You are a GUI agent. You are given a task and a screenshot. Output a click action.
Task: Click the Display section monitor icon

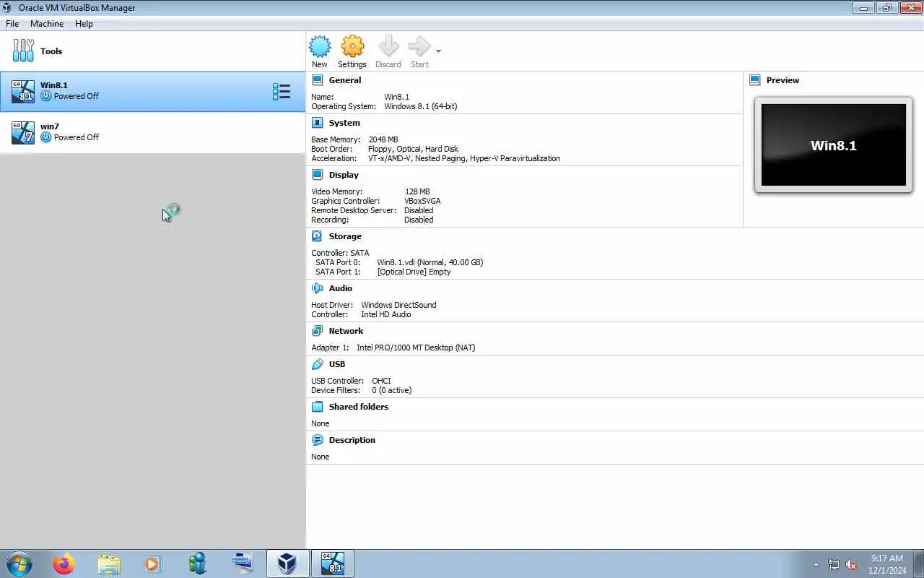click(317, 175)
